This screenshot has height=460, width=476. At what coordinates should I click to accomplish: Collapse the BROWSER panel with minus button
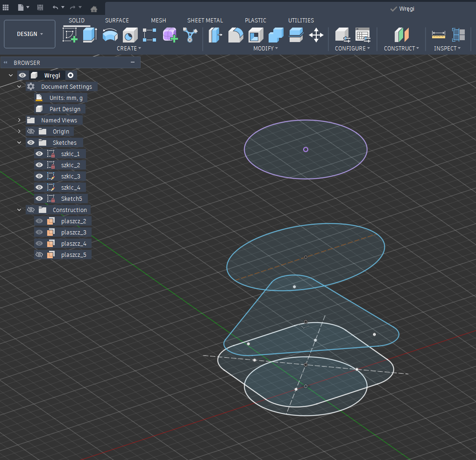click(x=133, y=63)
